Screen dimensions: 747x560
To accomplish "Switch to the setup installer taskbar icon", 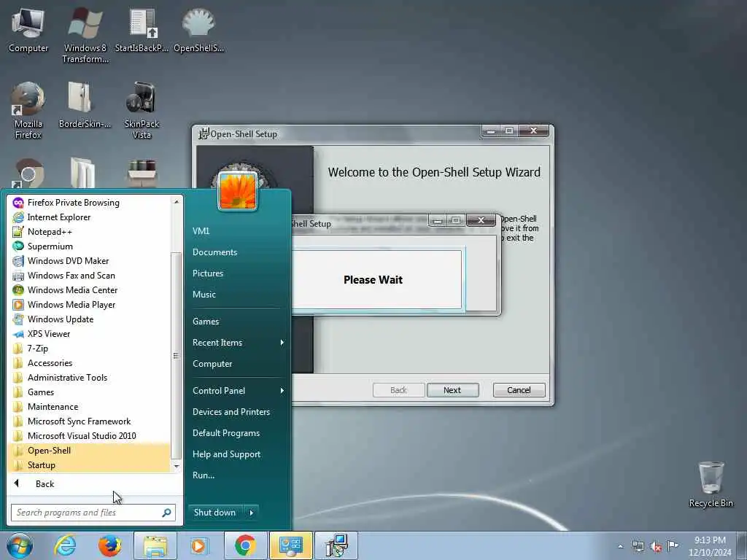I will click(x=336, y=545).
